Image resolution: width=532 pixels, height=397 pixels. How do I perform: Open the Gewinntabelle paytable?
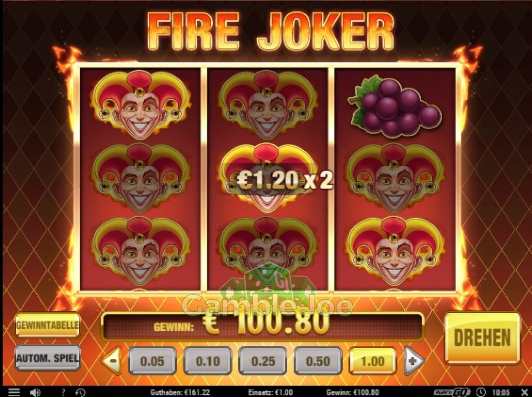pyautogui.click(x=48, y=325)
